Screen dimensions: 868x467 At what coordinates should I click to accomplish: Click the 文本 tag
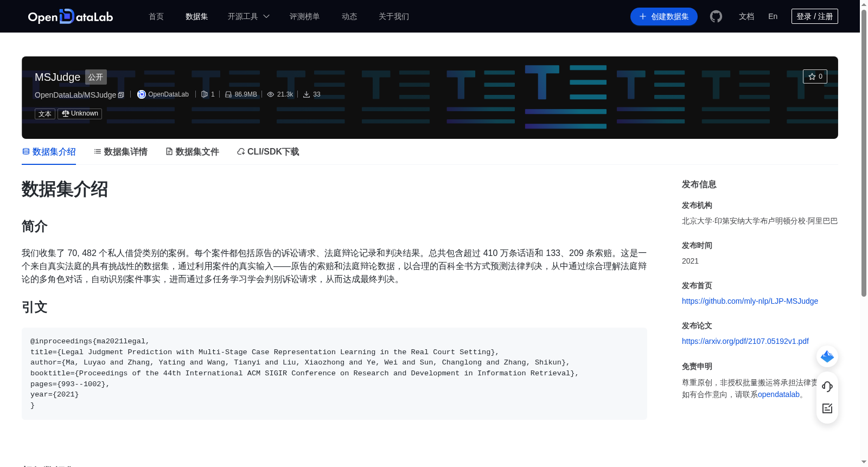pos(45,114)
